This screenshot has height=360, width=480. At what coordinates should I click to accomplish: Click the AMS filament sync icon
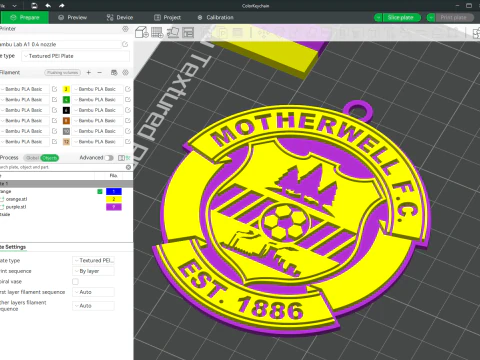pyautogui.click(x=114, y=72)
